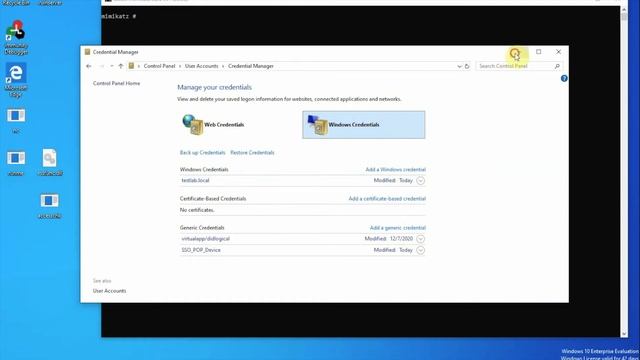The image size is (640, 360).
Task: Select the Windows Credentials vault
Action: point(363,124)
